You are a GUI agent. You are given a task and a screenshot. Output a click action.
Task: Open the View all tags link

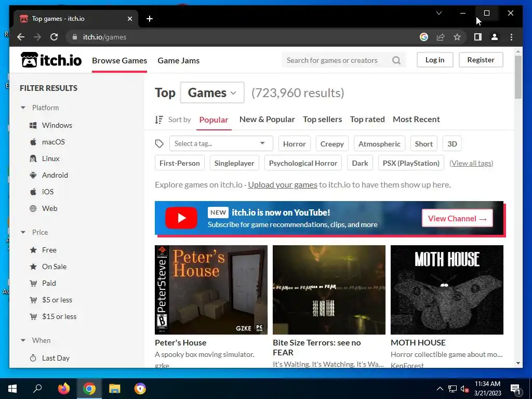[471, 163]
